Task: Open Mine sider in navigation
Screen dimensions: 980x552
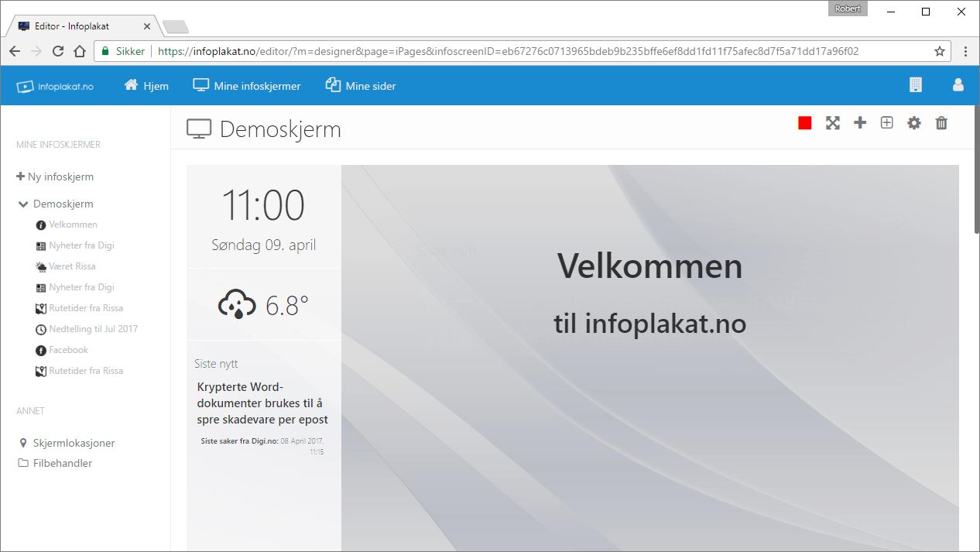Action: pos(361,86)
